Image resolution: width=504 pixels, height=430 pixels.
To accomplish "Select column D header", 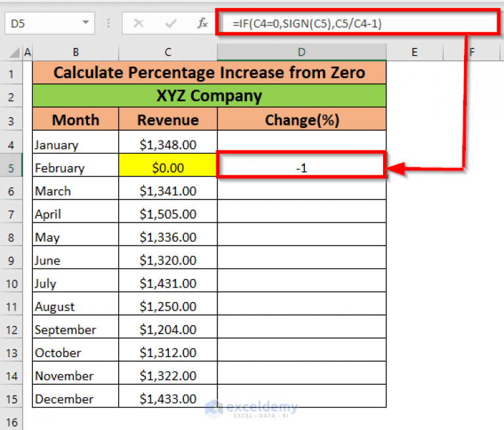I will [x=302, y=52].
